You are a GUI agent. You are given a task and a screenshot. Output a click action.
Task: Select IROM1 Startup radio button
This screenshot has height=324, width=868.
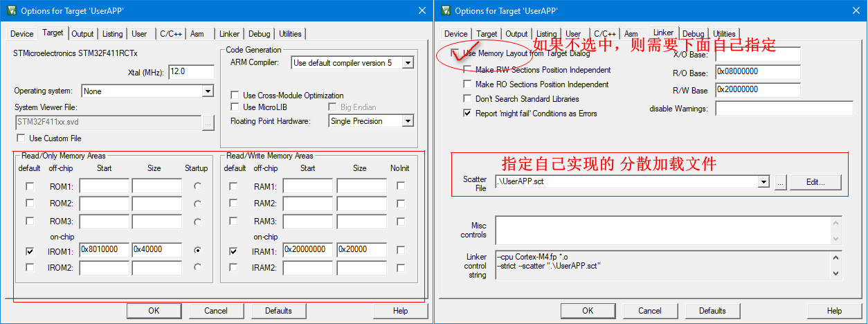198,250
